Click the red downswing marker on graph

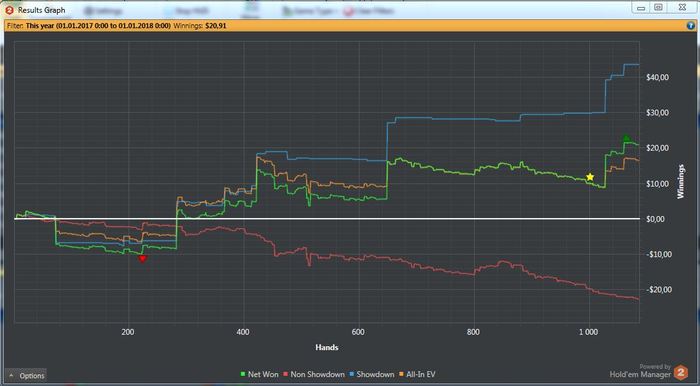click(142, 258)
